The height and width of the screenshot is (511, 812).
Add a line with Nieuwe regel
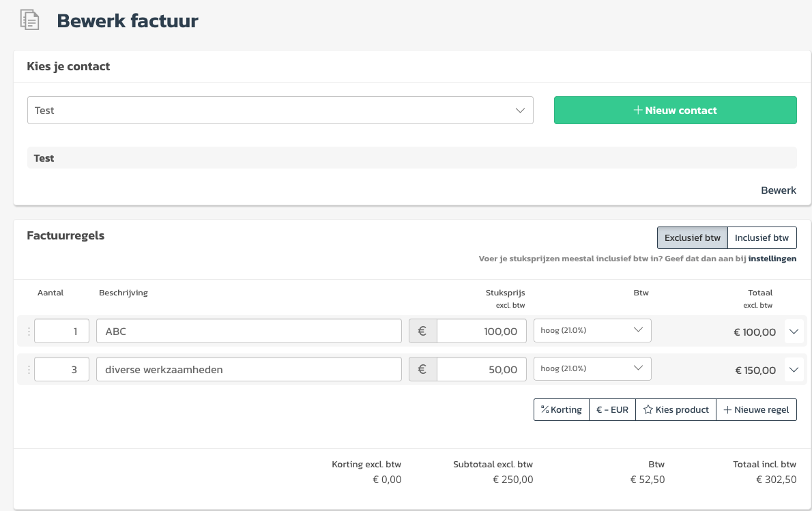point(756,410)
